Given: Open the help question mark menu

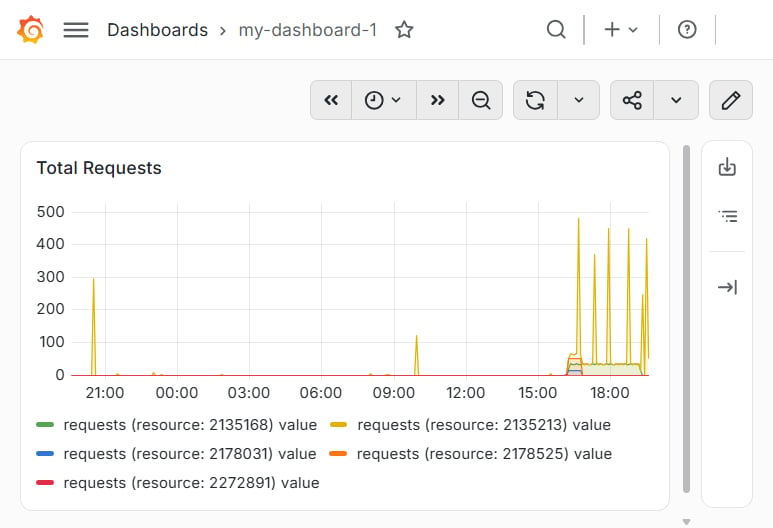Looking at the screenshot, I should point(687,30).
